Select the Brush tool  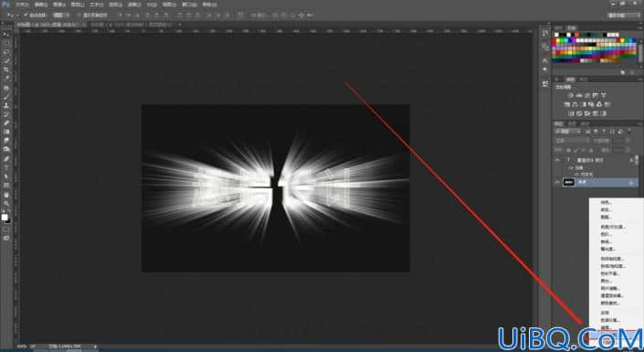5,97
